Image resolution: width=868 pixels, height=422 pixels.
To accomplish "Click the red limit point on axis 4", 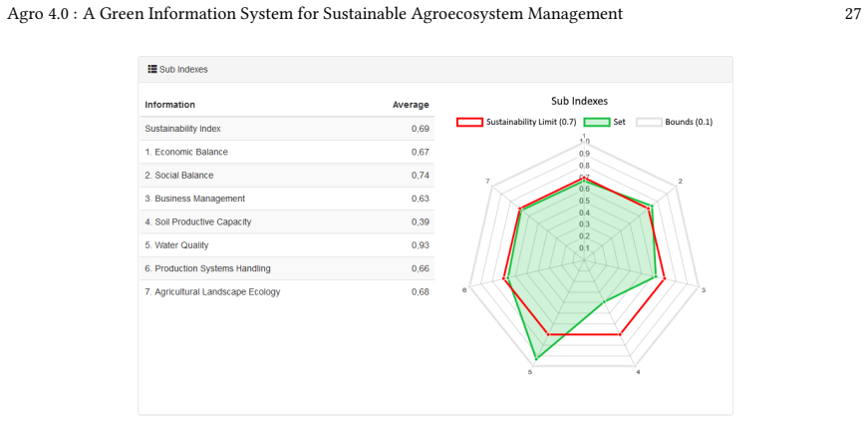I will pyautogui.click(x=621, y=334).
